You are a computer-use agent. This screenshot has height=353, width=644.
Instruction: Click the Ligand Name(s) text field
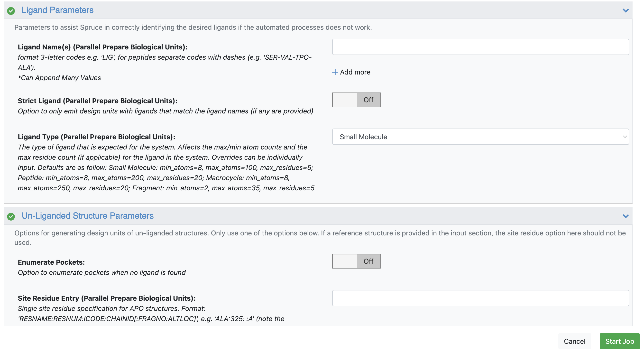coord(480,47)
